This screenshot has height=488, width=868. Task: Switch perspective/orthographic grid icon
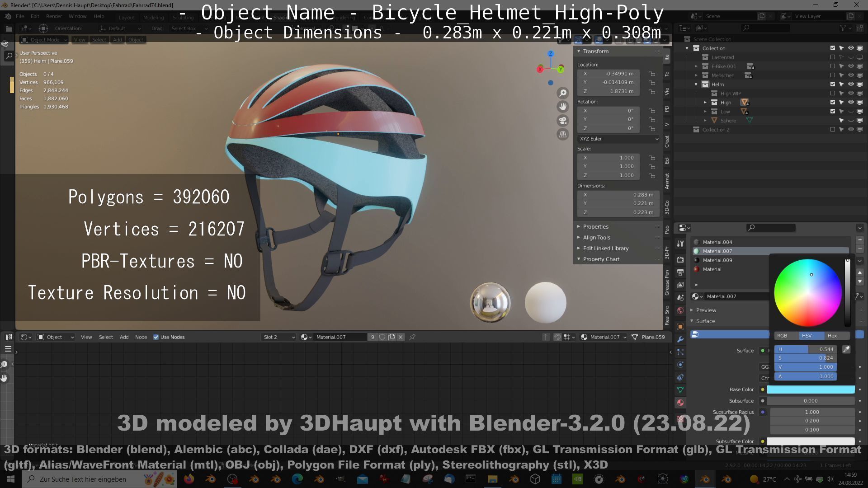point(563,134)
